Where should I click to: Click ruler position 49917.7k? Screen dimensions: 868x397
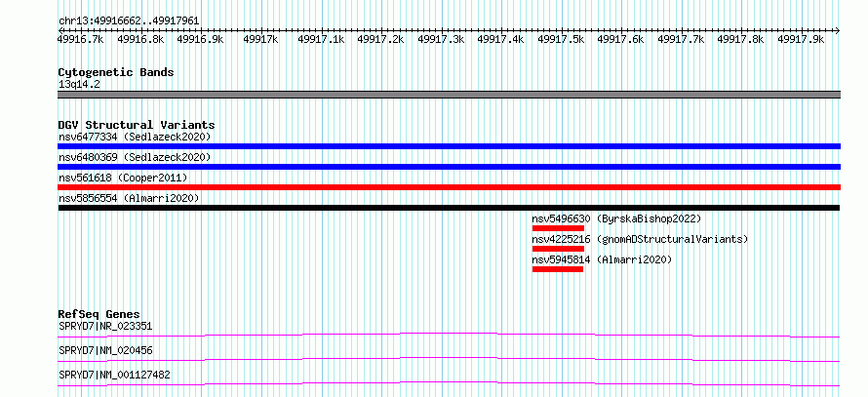tap(681, 39)
